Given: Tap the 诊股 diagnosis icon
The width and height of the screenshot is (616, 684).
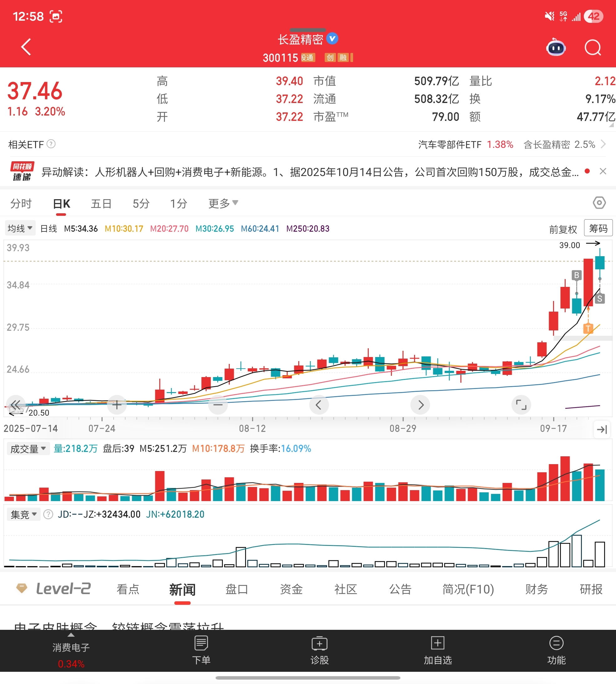Looking at the screenshot, I should [x=319, y=650].
